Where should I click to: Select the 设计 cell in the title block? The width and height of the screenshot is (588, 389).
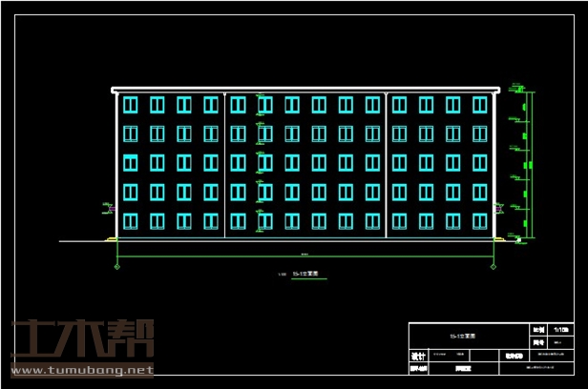pyautogui.click(x=417, y=353)
